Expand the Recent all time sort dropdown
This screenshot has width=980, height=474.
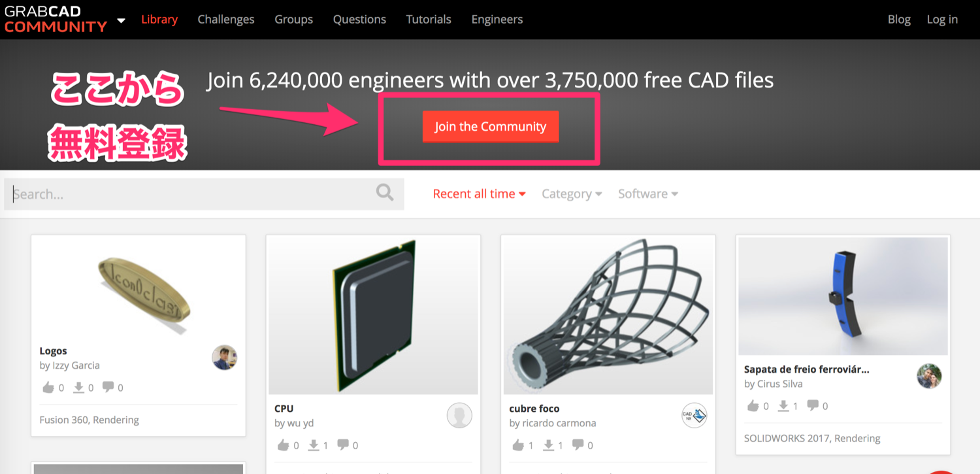(x=479, y=194)
